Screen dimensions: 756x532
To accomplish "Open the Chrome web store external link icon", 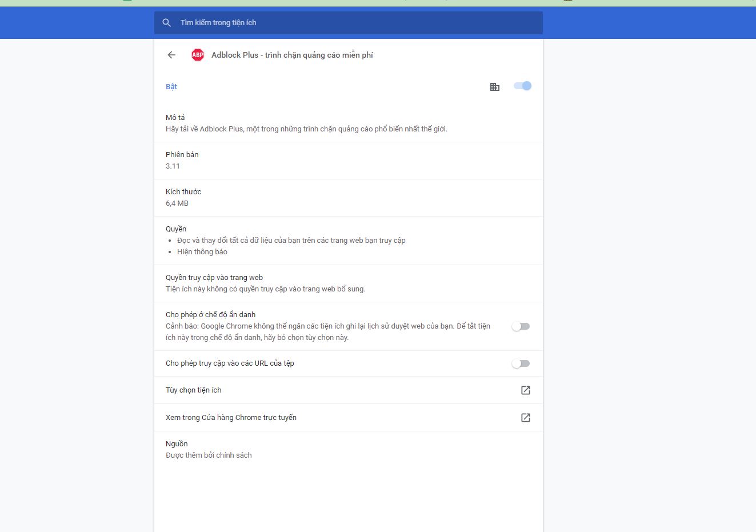I will coord(525,418).
